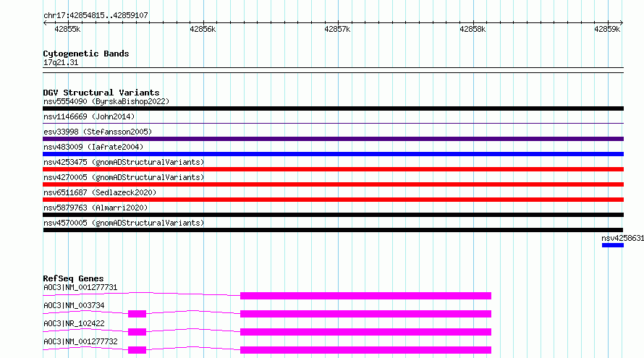Open nsv4253475 (gnomADStructuralVariants) label

124,162
